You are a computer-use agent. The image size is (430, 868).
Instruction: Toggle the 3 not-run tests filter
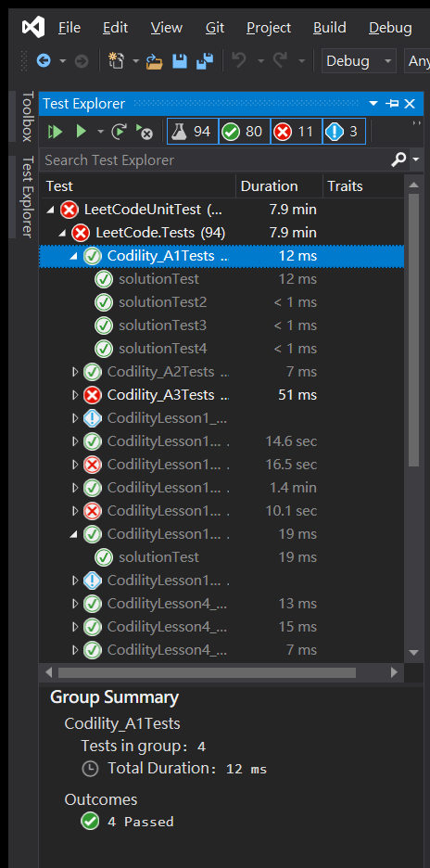pos(344,132)
